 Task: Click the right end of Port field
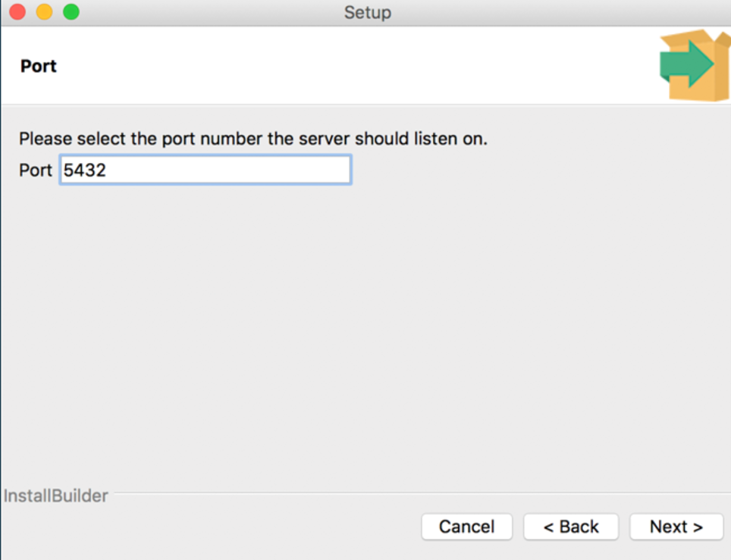pos(341,170)
